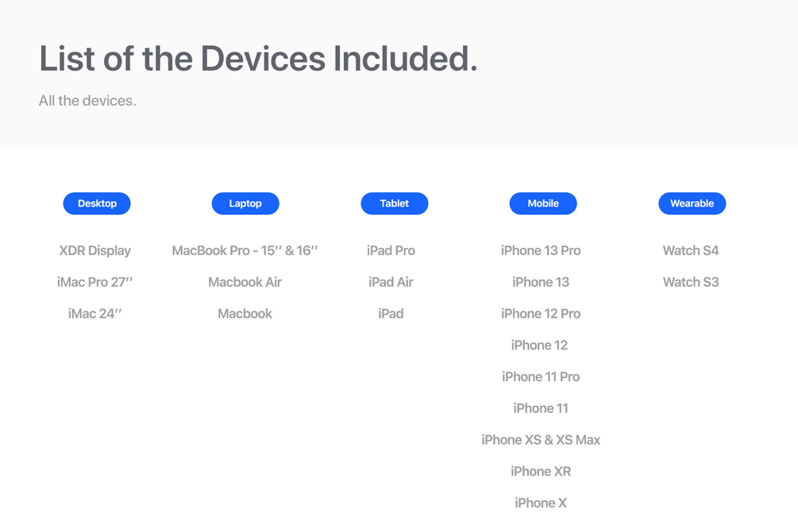Click the Tablet category pill
The height and width of the screenshot is (532, 798).
coord(394,203)
